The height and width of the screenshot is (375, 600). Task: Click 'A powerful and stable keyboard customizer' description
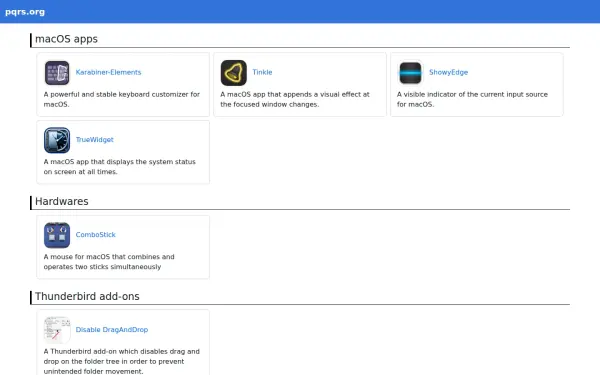point(122,99)
